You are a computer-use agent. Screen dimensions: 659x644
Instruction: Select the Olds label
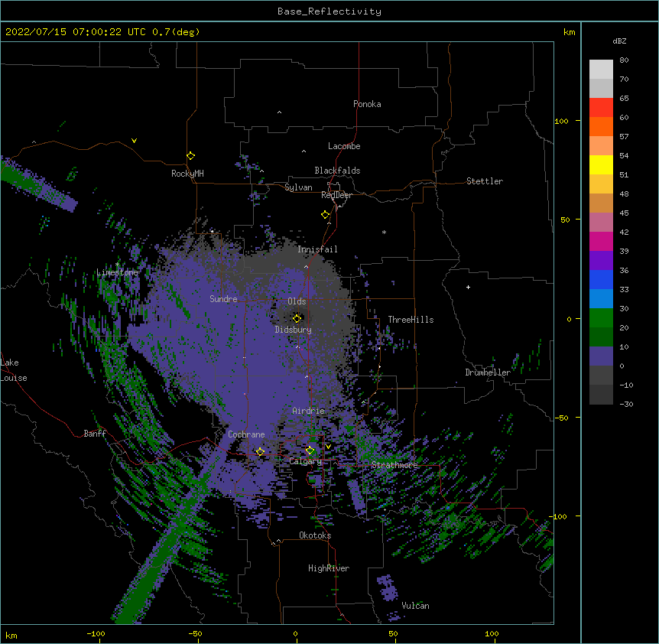click(x=297, y=301)
